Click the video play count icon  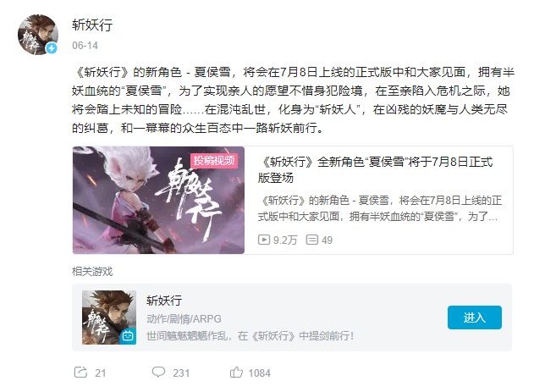264,240
